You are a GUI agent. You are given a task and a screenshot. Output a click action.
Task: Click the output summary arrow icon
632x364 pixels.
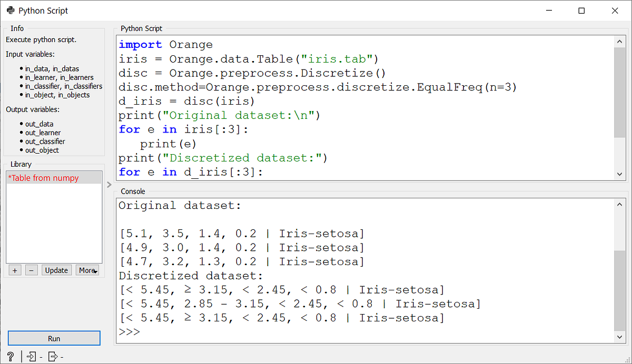[53, 356]
